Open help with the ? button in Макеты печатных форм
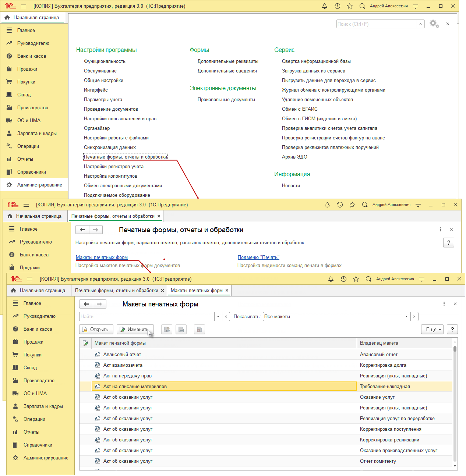The width and height of the screenshot is (466, 476). click(452, 329)
